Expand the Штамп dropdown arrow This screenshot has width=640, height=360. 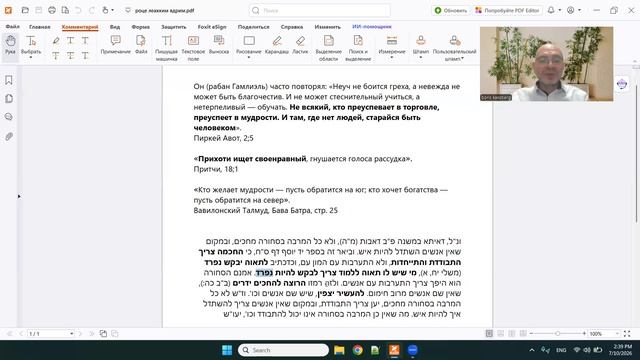(x=421, y=58)
